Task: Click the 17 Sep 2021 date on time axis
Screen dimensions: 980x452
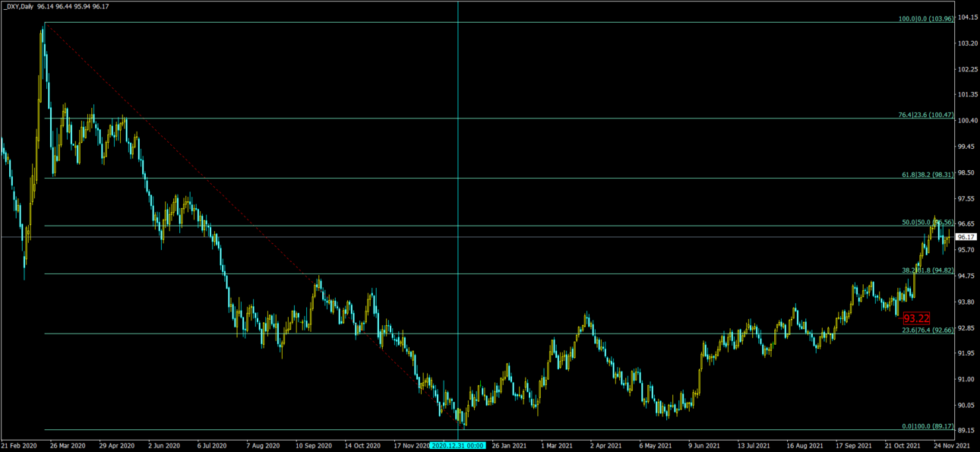Action: tap(853, 446)
